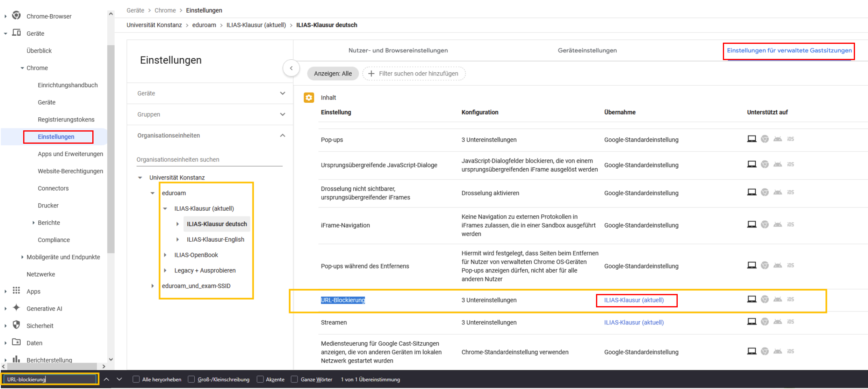Image resolution: width=868 pixels, height=389 pixels.
Task: Collapse the Organisationseinheiten section
Action: [283, 136]
